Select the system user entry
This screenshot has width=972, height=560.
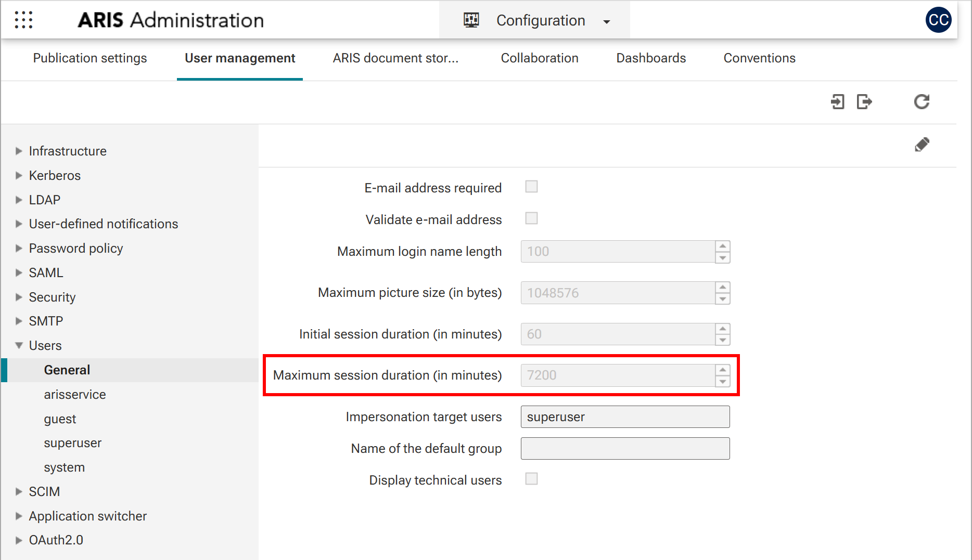(x=65, y=467)
